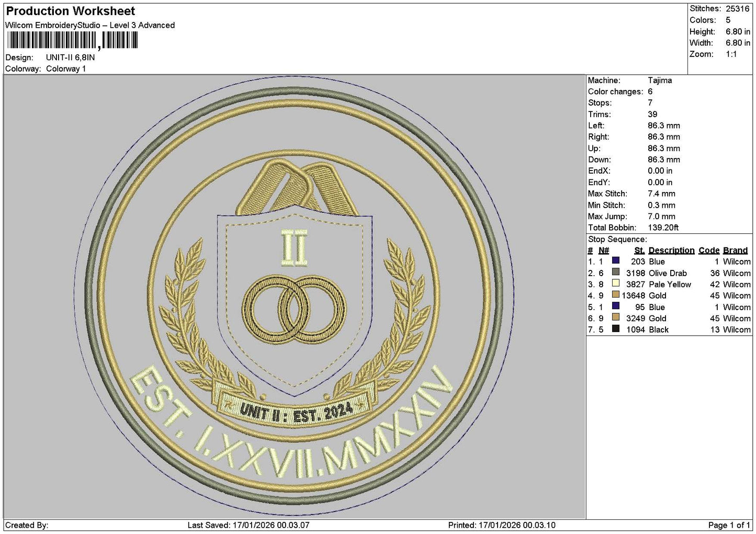This screenshot has width=756, height=534.
Task: Click the Colors value '5'
Action: [728, 20]
